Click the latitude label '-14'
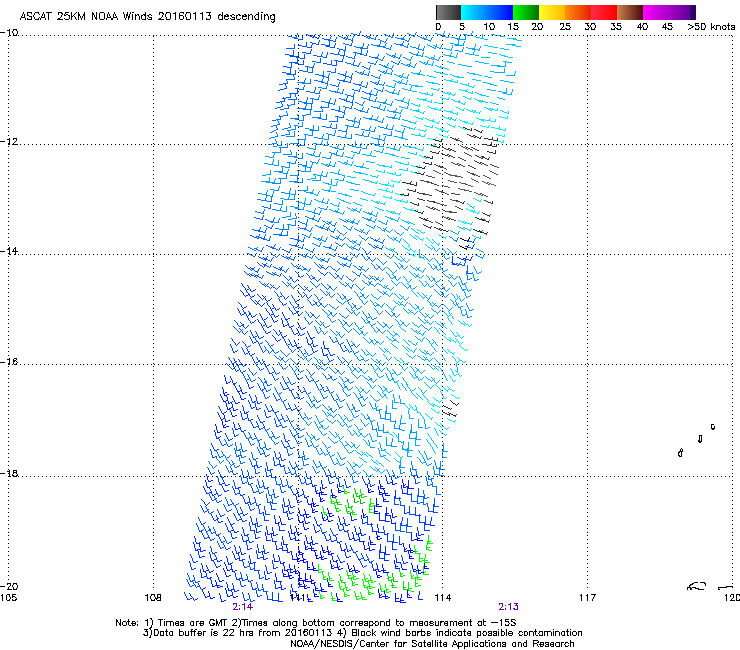740x650 pixels. (10, 251)
